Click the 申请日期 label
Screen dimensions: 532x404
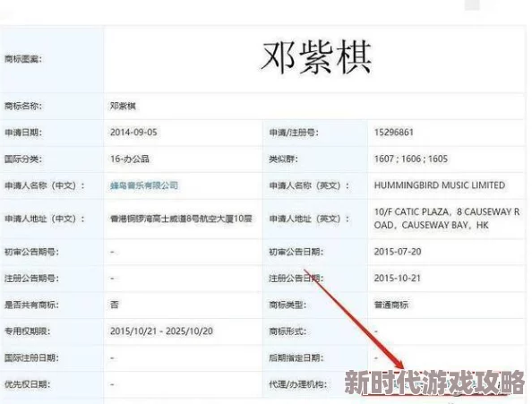23,133
